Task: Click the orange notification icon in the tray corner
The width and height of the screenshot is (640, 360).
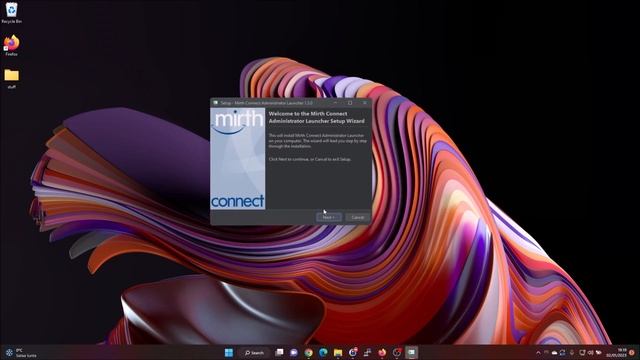Action: [x=632, y=353]
